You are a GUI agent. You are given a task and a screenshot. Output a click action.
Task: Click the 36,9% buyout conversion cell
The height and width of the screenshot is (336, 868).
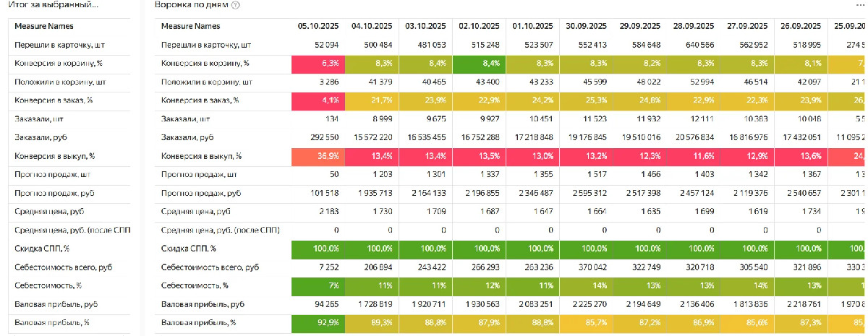[x=318, y=156]
